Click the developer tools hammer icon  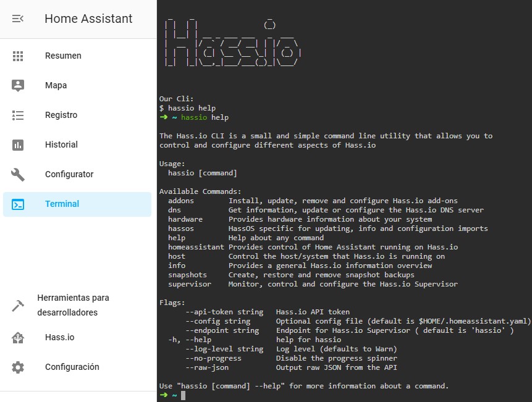[18, 306]
